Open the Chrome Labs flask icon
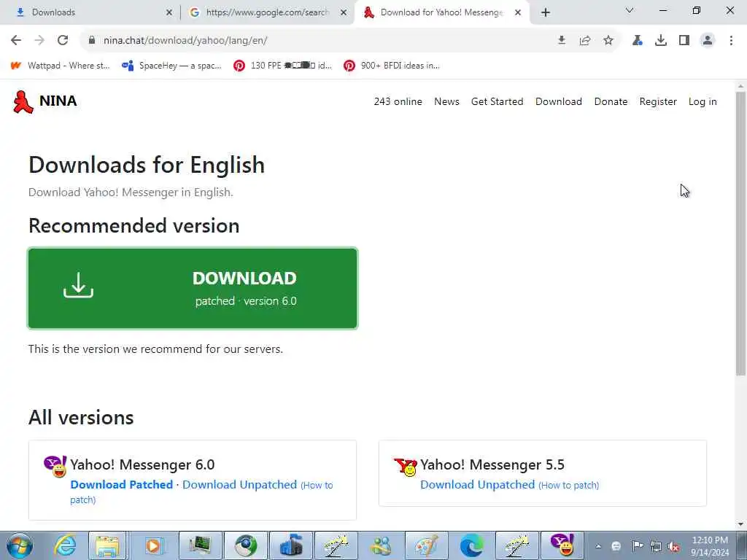Screen dimensions: 747x560 638,41
